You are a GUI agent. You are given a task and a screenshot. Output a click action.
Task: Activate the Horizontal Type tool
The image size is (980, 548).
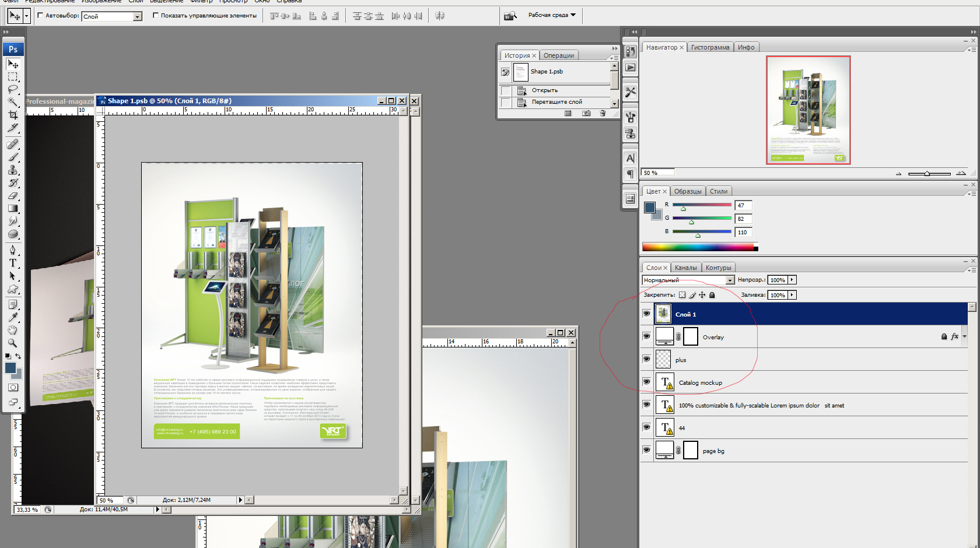click(13, 263)
